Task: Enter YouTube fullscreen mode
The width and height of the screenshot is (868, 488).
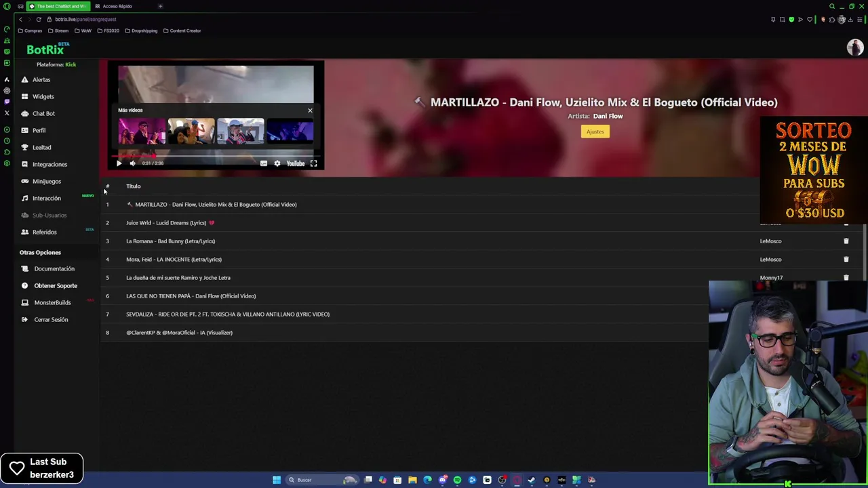Action: (313, 163)
